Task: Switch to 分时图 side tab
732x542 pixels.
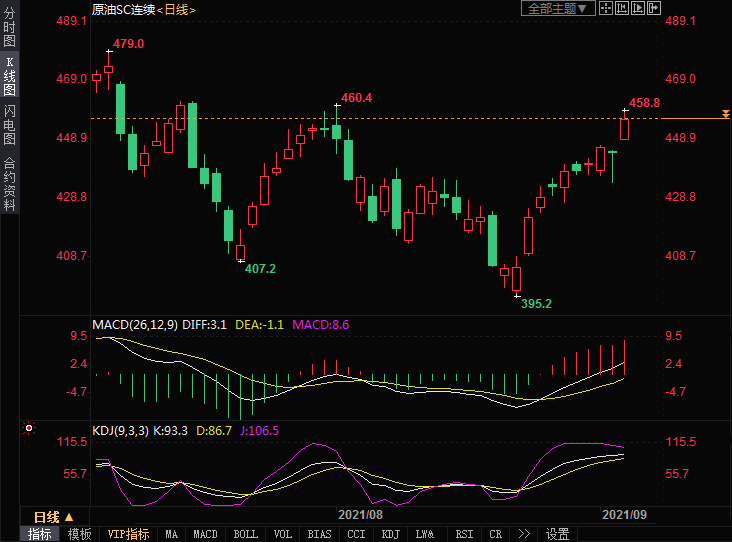Action: point(9,29)
